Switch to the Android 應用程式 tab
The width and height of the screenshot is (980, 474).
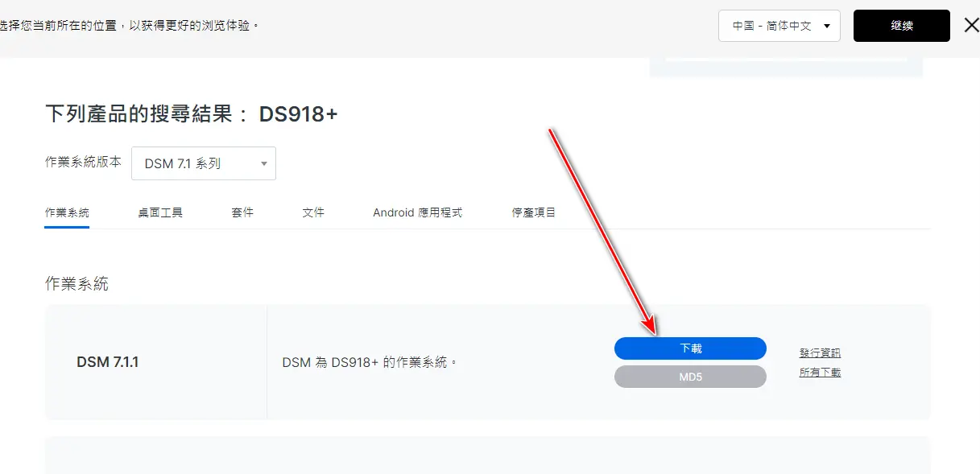coord(417,212)
